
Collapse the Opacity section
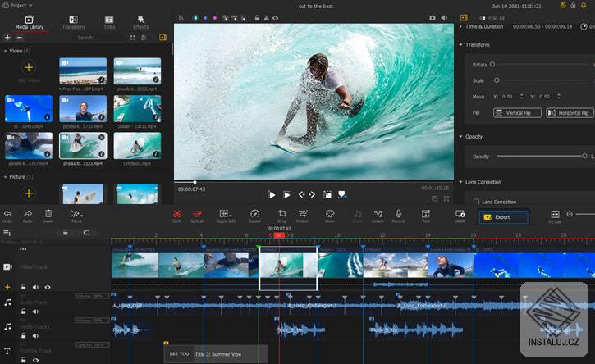pyautogui.click(x=460, y=136)
